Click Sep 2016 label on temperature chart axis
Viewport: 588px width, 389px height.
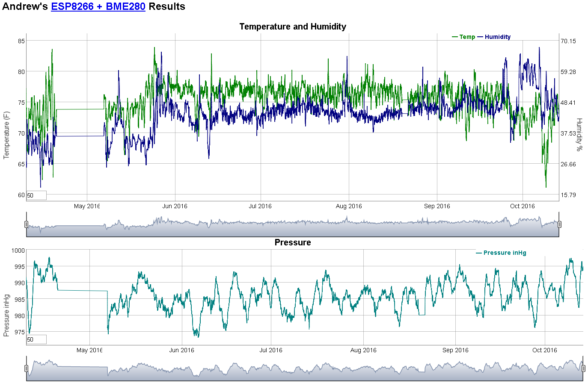437,206
